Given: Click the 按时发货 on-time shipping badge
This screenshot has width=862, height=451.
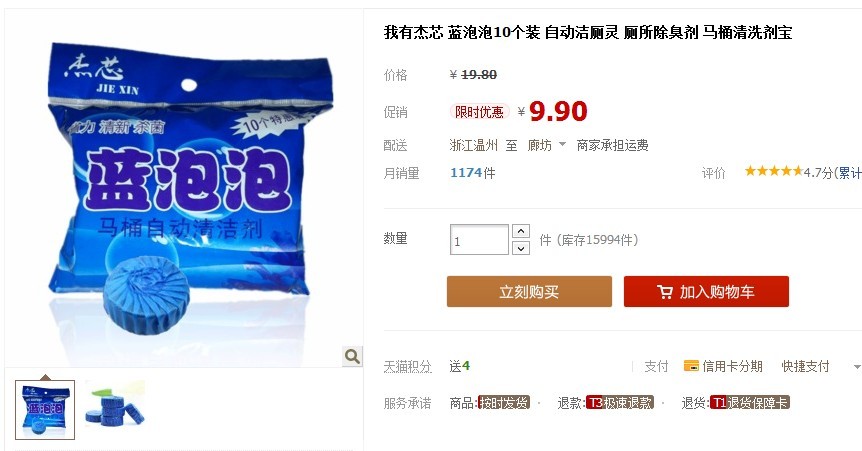Looking at the screenshot, I should (504, 403).
